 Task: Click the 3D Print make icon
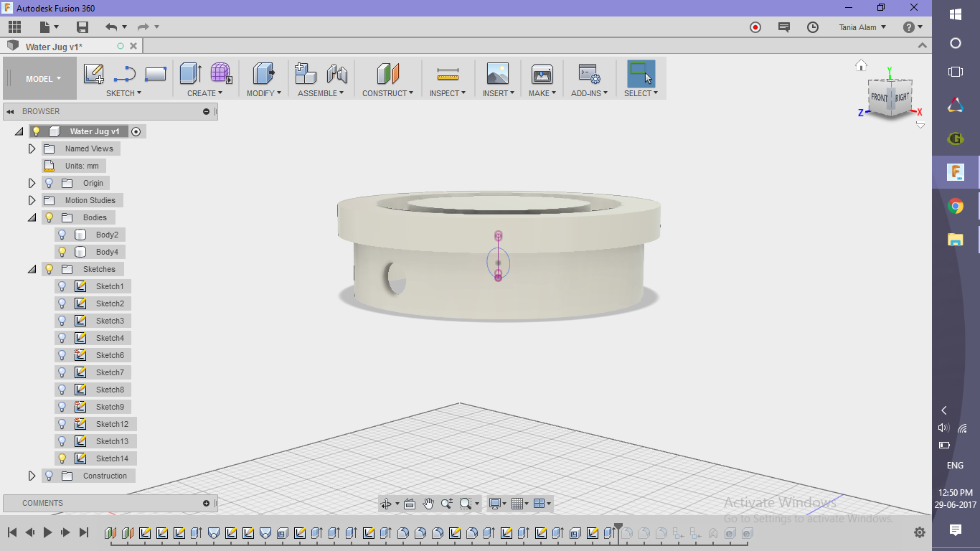pos(542,73)
